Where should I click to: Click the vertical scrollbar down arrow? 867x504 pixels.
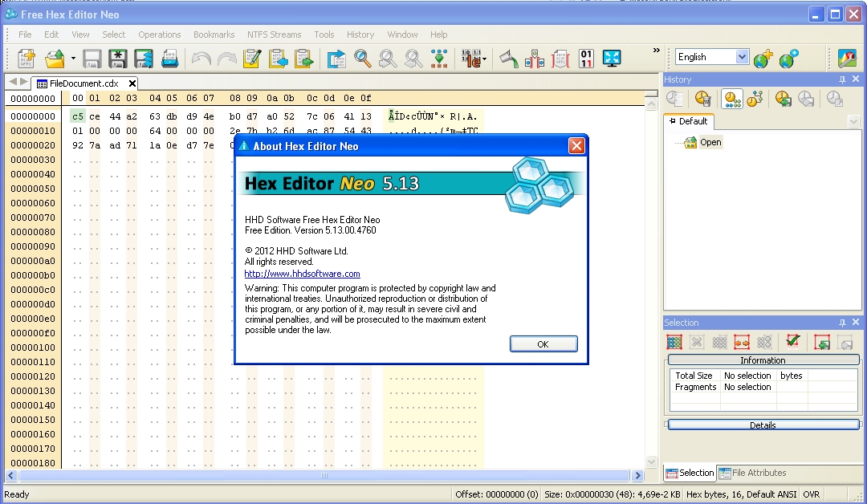pos(651,462)
